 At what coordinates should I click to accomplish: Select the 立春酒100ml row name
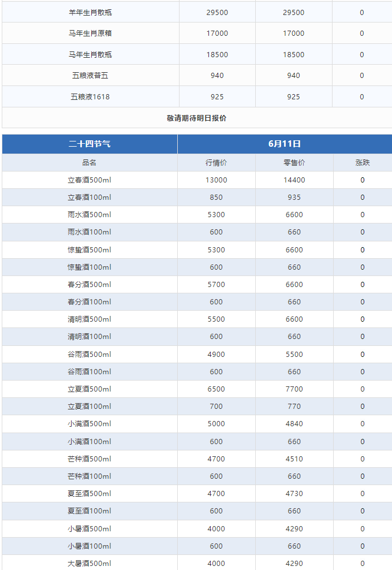(89, 198)
